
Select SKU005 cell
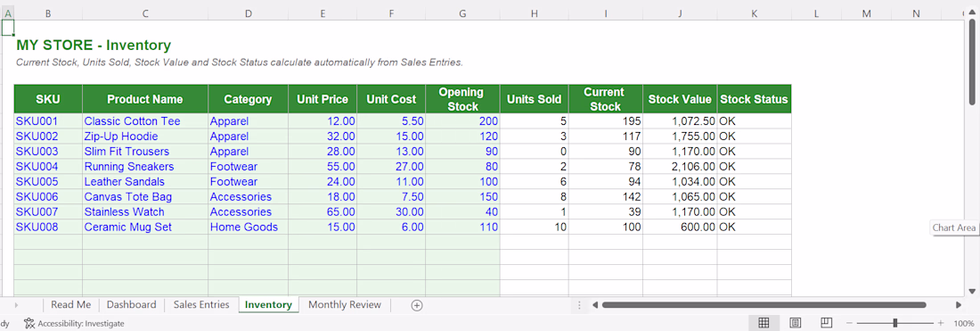pos(48,181)
